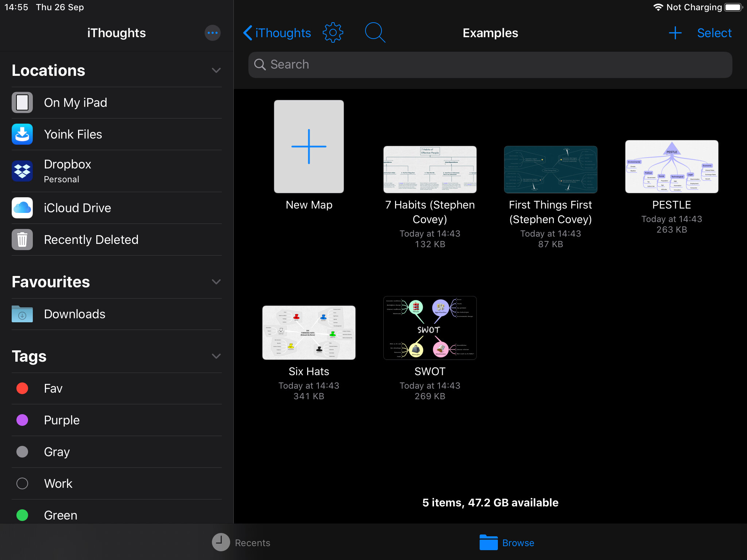Tap the Browse folder icon
Viewport: 747px width, 560px height.
point(488,542)
